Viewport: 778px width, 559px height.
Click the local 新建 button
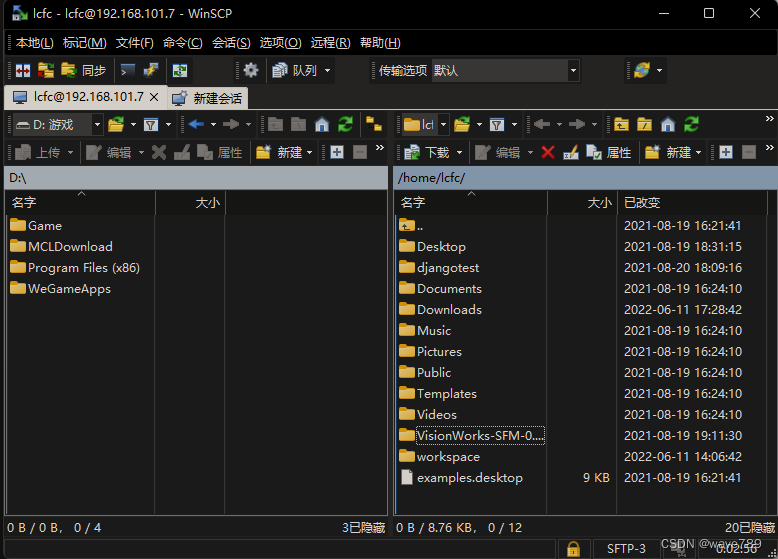[278, 152]
